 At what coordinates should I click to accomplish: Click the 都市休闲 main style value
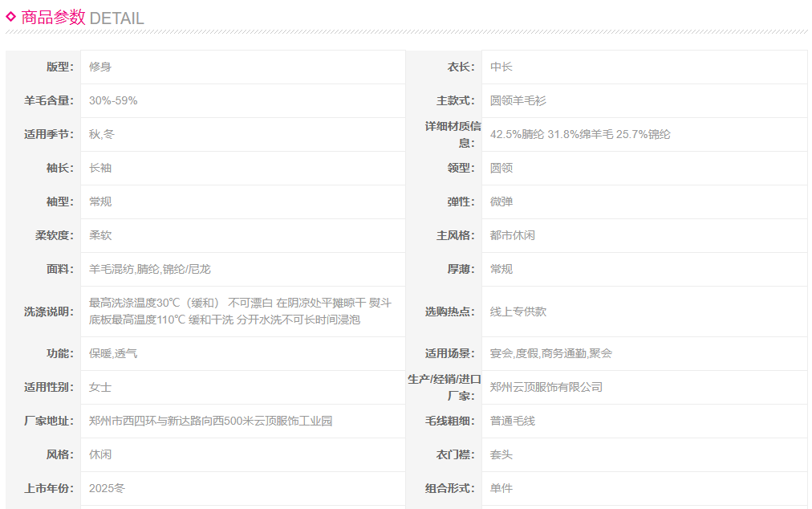point(513,236)
